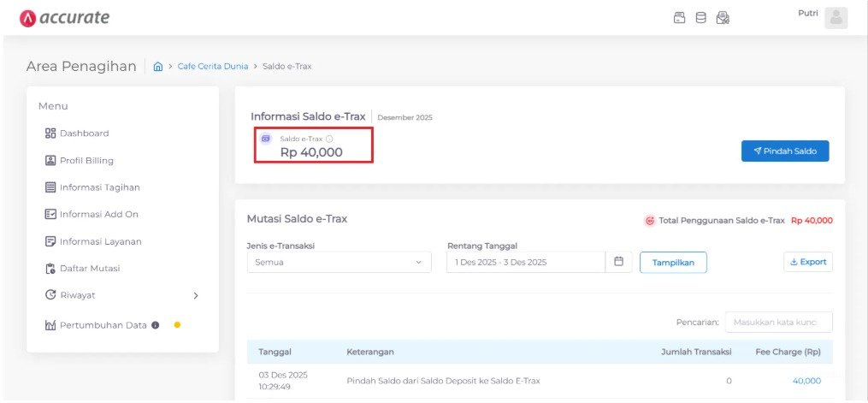
Task: Click the Total Penggunaan Saldo icon
Action: [650, 220]
